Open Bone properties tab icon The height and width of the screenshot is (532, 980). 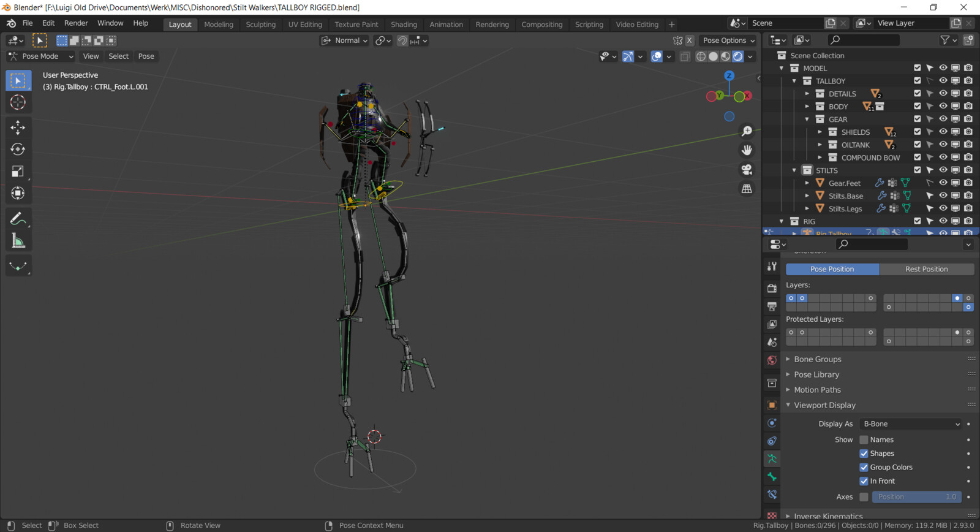772,477
